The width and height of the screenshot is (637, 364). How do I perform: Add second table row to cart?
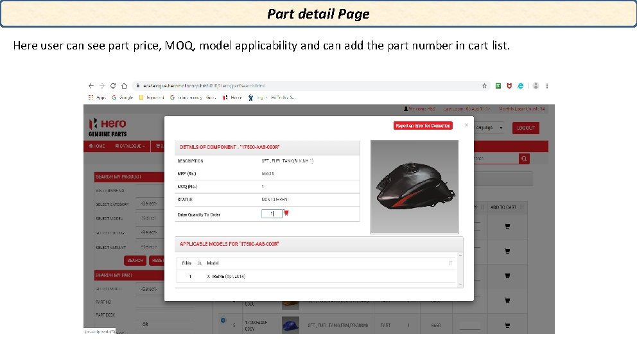[507, 251]
